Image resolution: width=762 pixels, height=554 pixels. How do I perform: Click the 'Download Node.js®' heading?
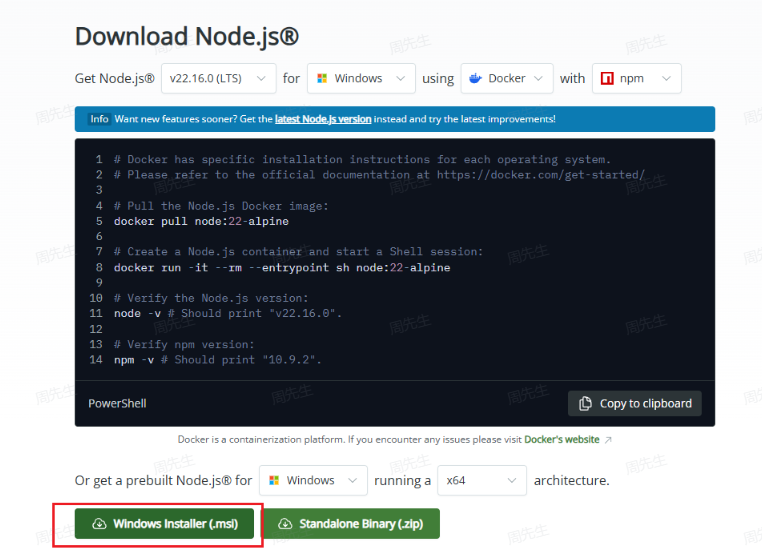pos(187,37)
